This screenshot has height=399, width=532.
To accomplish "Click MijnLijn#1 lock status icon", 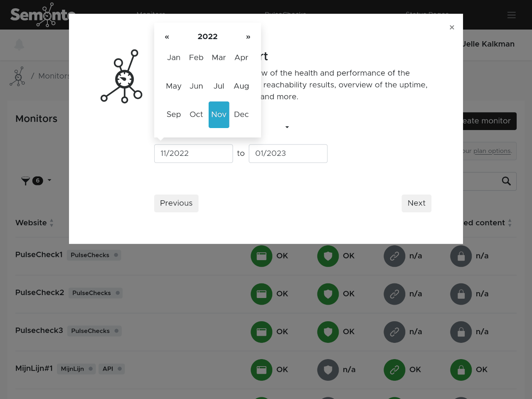I will click(x=461, y=369).
